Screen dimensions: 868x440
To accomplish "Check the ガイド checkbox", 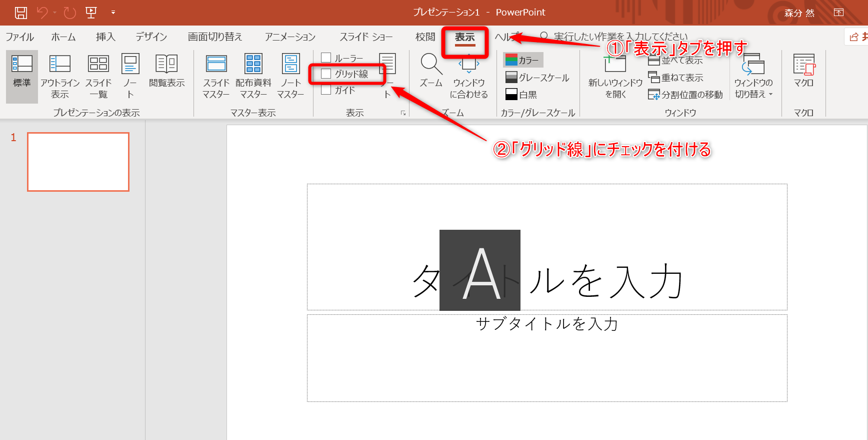I will click(326, 90).
